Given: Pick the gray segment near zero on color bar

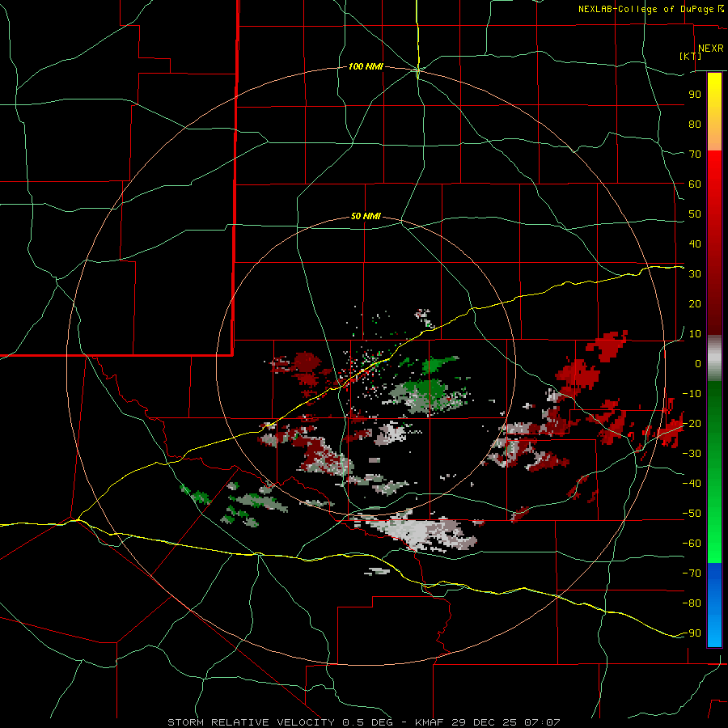Looking at the screenshot, I should [714, 358].
